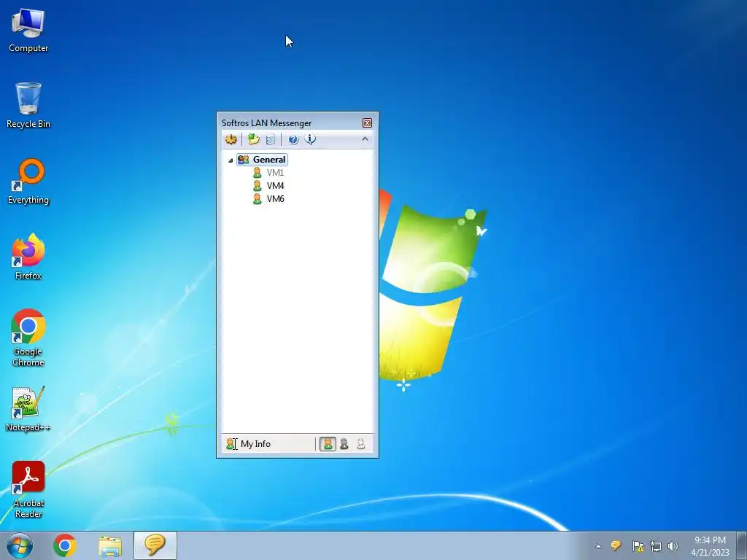747x560 pixels.
Task: Open Recycle Bin desktop icon
Action: click(28, 105)
